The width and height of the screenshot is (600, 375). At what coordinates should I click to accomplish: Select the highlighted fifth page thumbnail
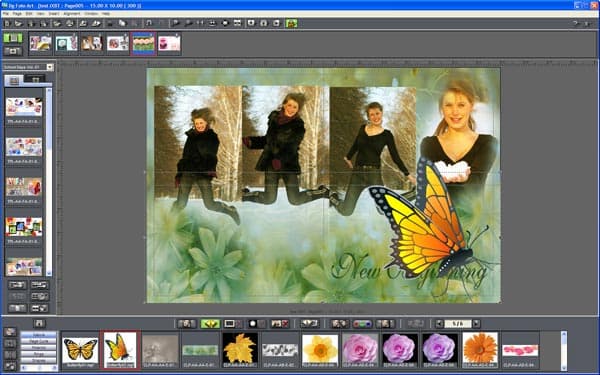pyautogui.click(x=143, y=43)
